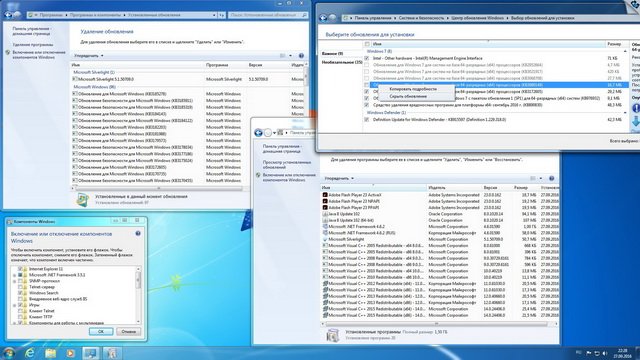640x360 pixels.
Task: Click the search box in Installed Updates window
Action: coord(268,15)
